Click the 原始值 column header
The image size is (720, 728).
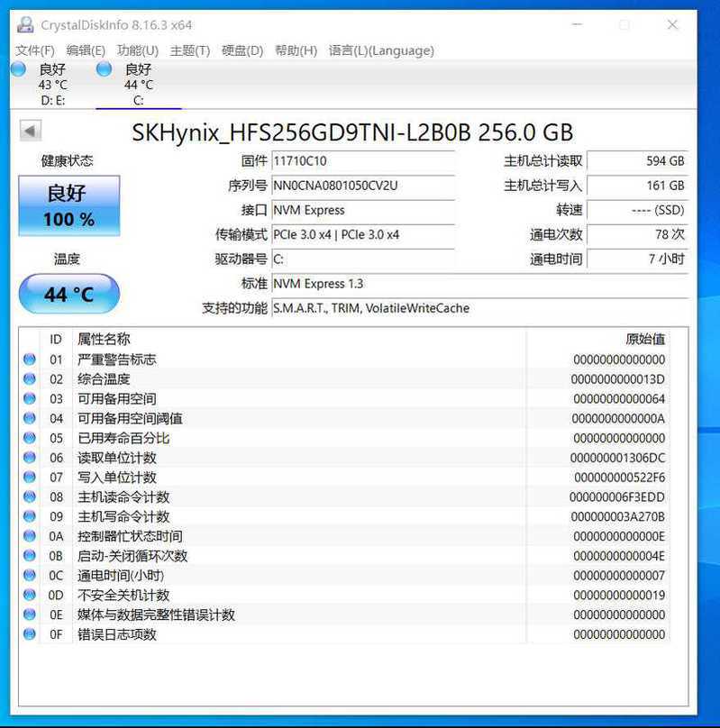[645, 340]
